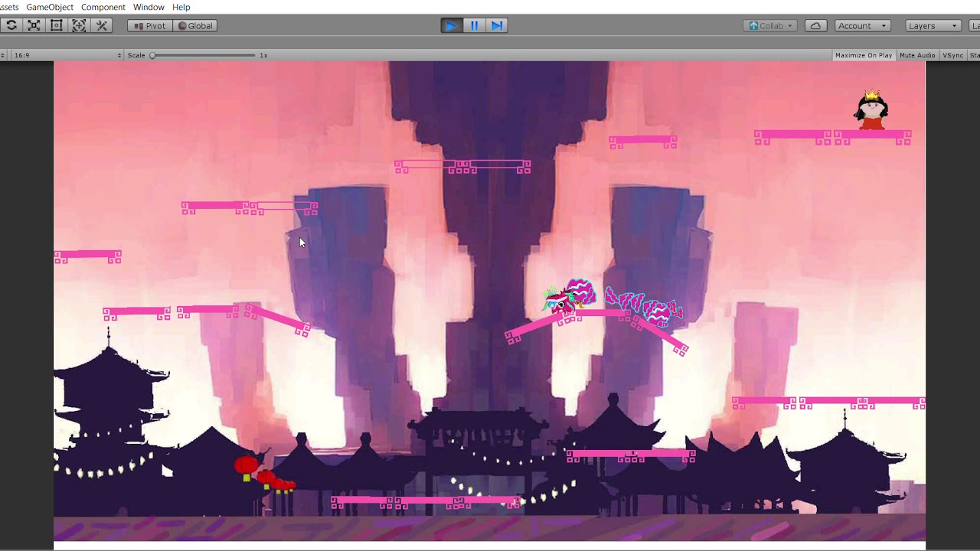This screenshot has height=551, width=980.
Task: Toggle Mute Audio
Action: tap(917, 55)
